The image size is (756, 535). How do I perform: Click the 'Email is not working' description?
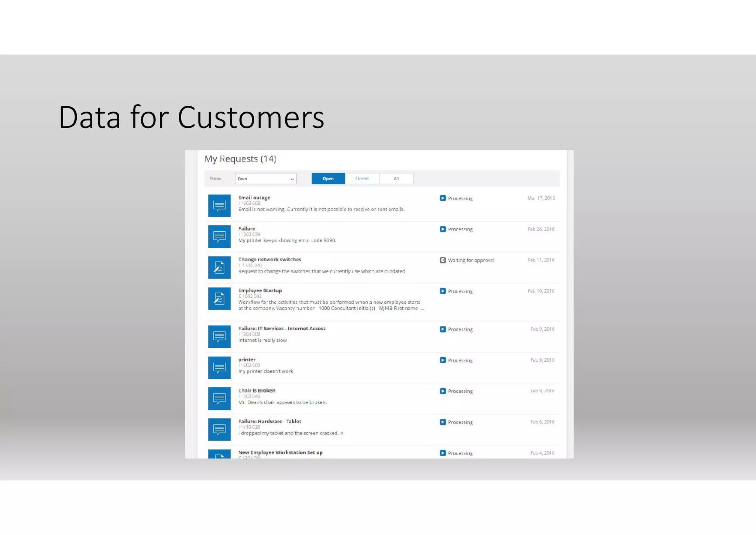point(321,209)
